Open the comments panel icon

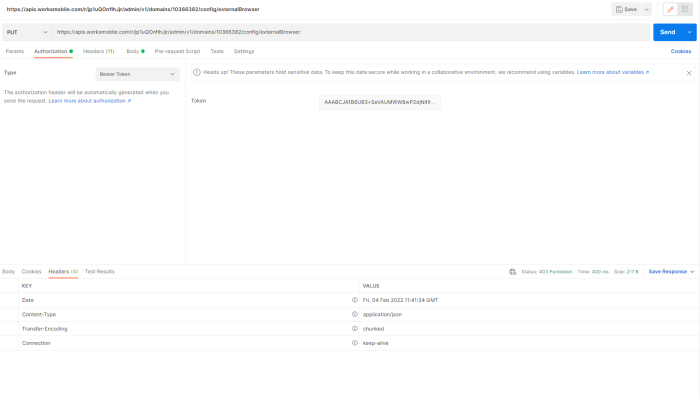(685, 9)
